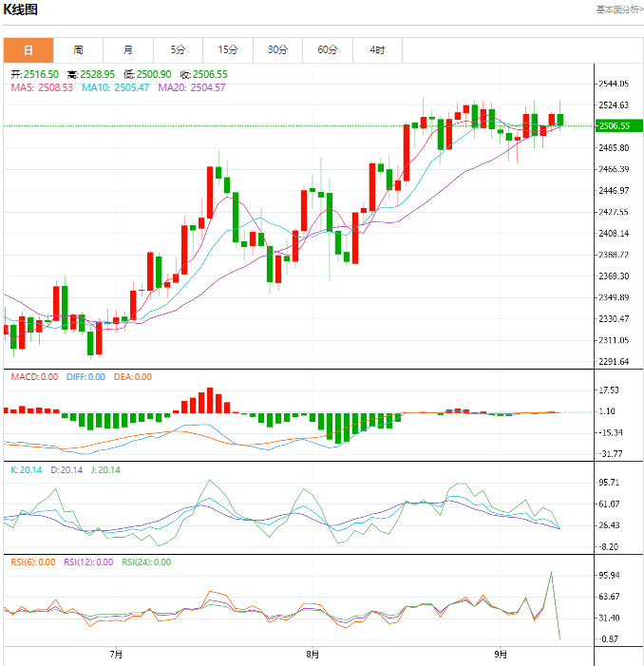Select the 日 daily chart tab

tap(28, 50)
